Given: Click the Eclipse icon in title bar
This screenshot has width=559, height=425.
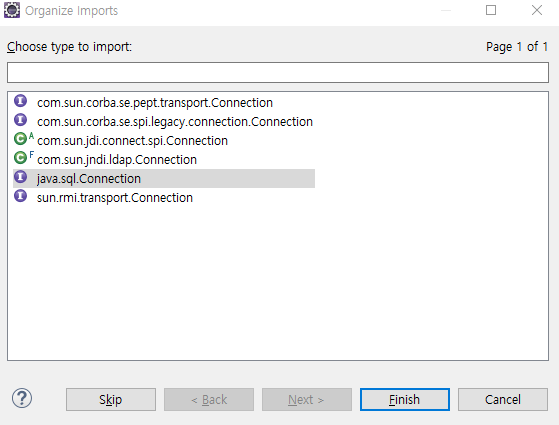Looking at the screenshot, I should click(x=11, y=10).
